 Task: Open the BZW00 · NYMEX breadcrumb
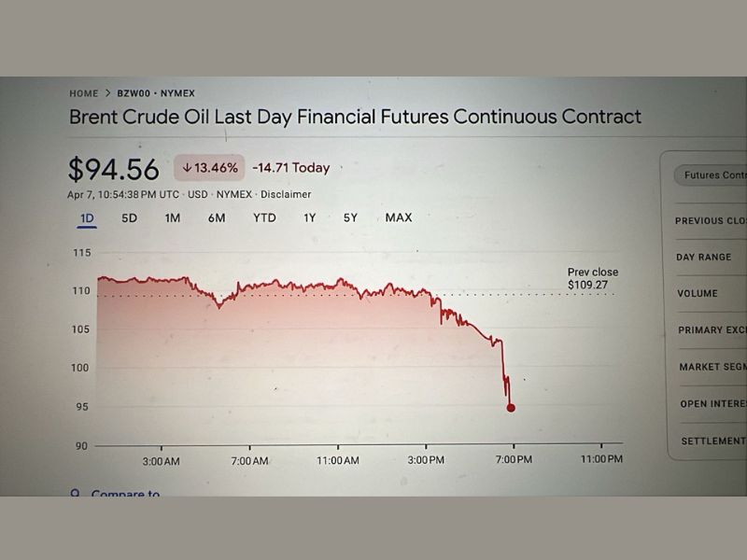click(156, 93)
